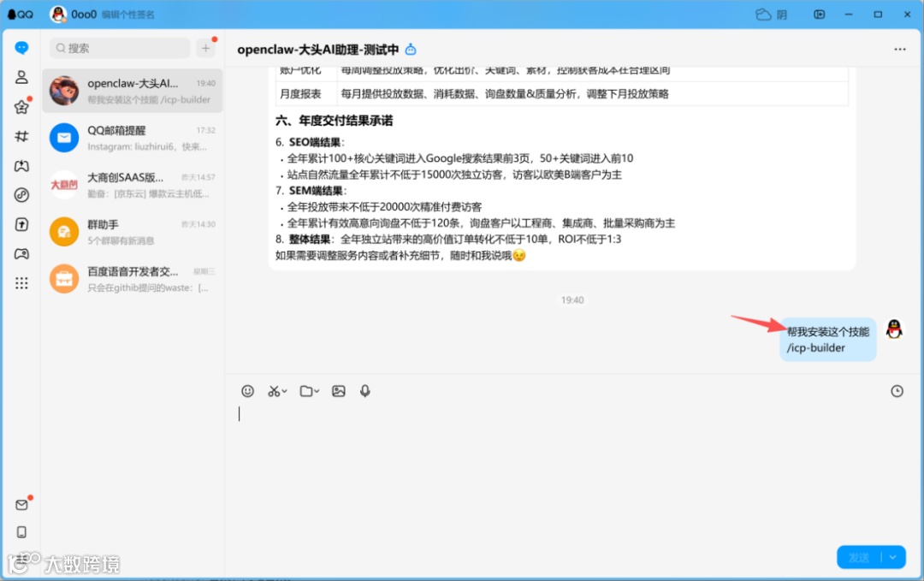Click the penguin avatar beside sent message
The width and height of the screenshot is (924, 581).
coord(895,329)
